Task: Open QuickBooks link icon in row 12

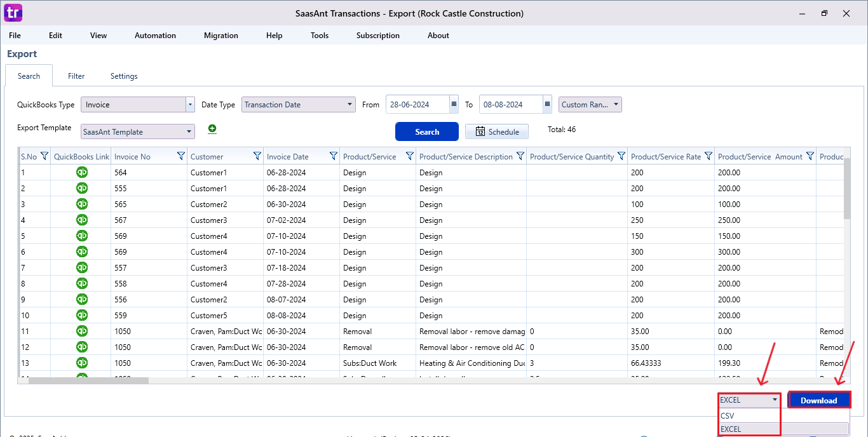Action: click(82, 347)
